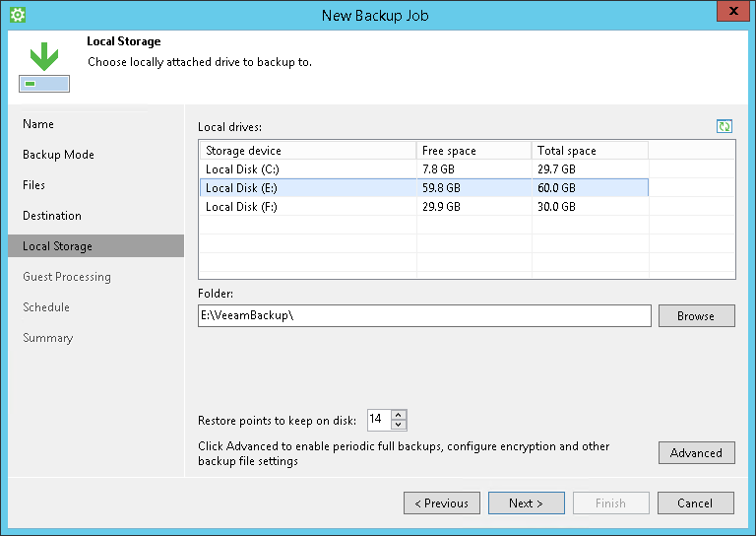Select Local Disk (E:) row
This screenshot has width=756, height=536.
coord(424,187)
